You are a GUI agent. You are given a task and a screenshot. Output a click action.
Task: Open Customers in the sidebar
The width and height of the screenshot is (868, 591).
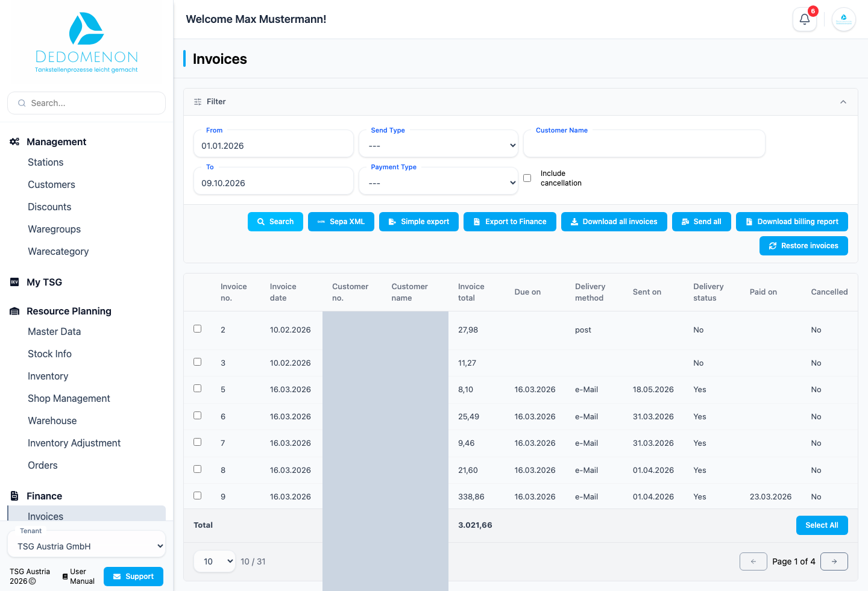coord(51,184)
